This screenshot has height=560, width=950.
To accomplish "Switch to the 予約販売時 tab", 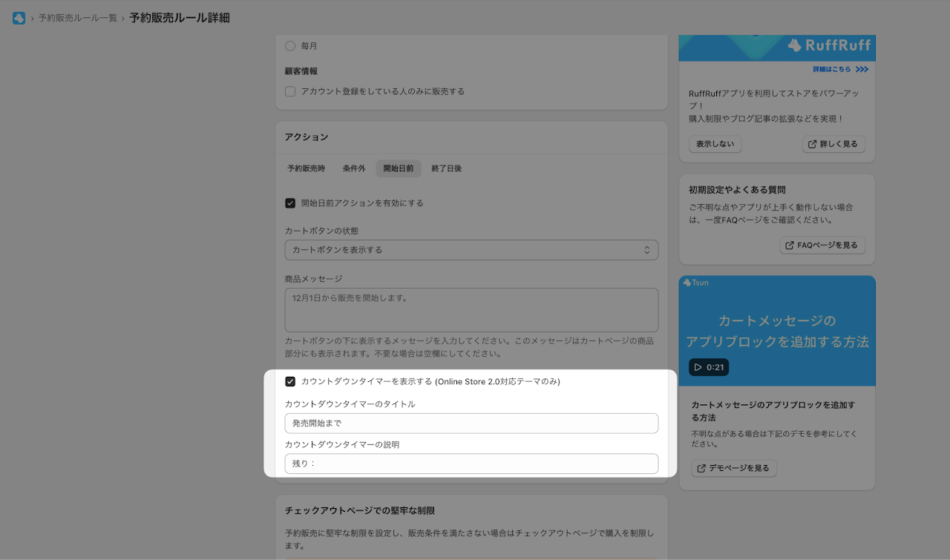I will point(307,168).
